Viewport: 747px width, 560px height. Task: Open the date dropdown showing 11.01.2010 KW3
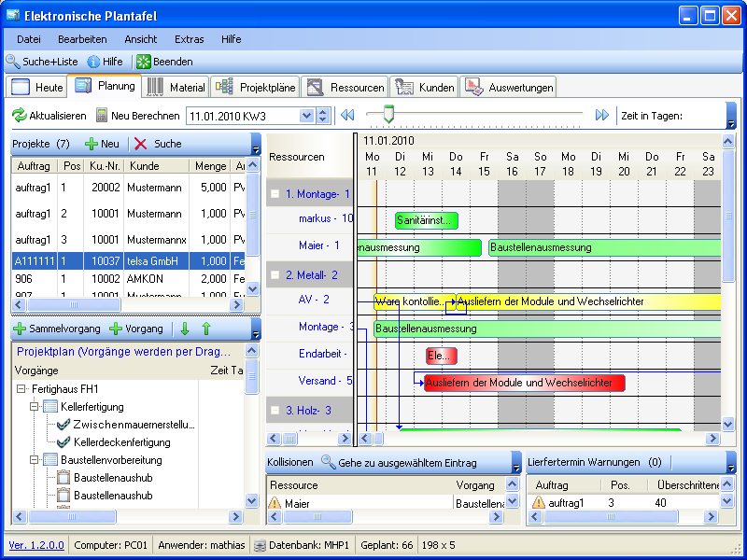[x=306, y=116]
